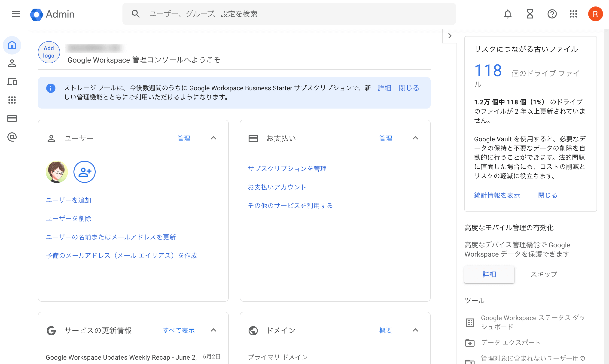Open データ エクスポート tool link
This screenshot has height=364, width=609.
[511, 343]
